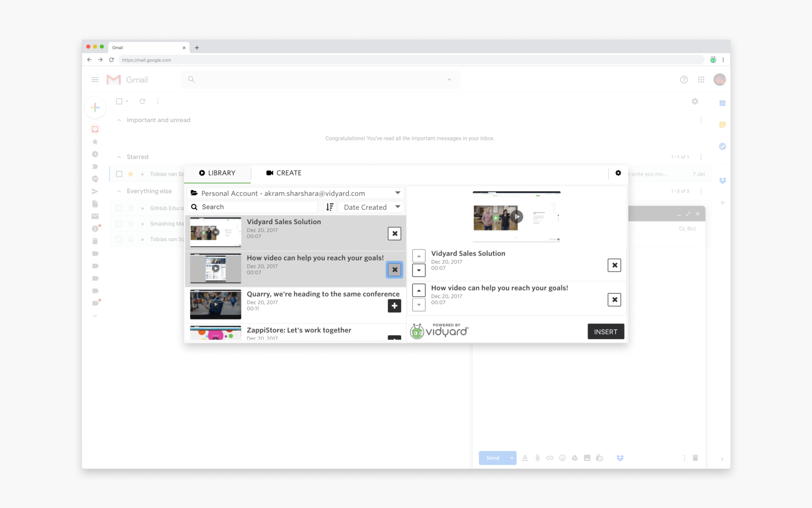
Task: Open Snoozed folder in sidebar
Action: pos(95,154)
